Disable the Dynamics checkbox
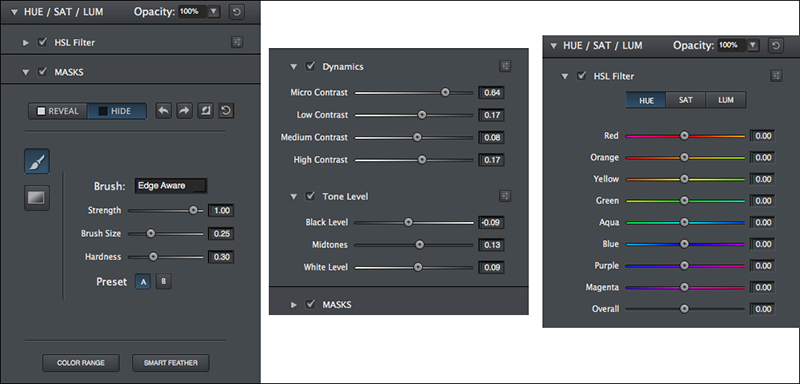This screenshot has height=384, width=800. click(x=310, y=66)
